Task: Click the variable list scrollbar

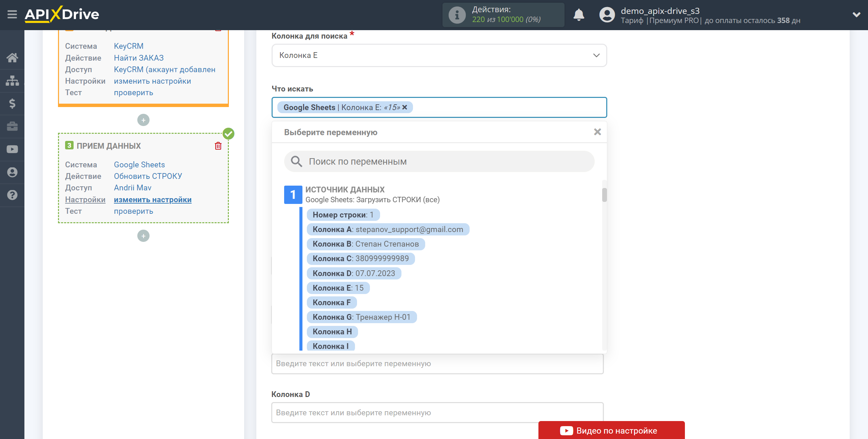Action: pyautogui.click(x=604, y=195)
